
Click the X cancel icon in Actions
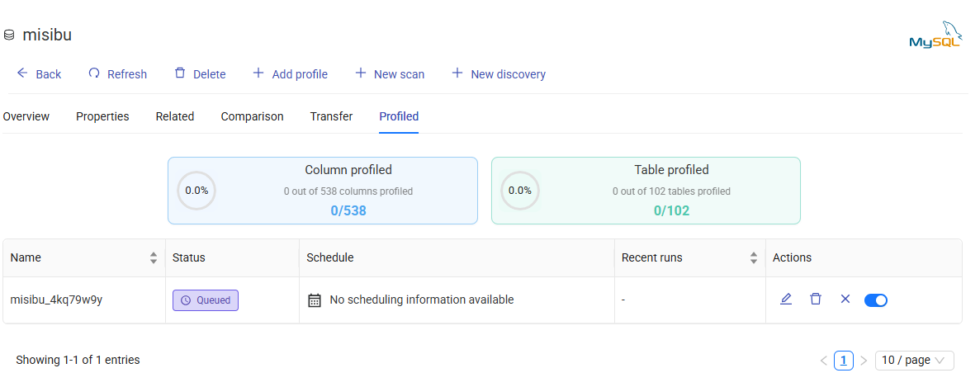pos(845,300)
